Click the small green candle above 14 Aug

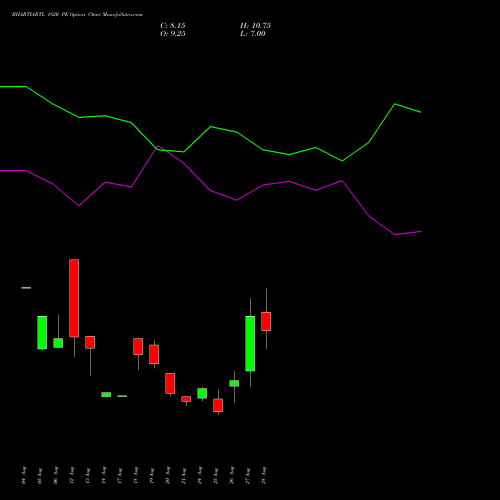coord(106,394)
